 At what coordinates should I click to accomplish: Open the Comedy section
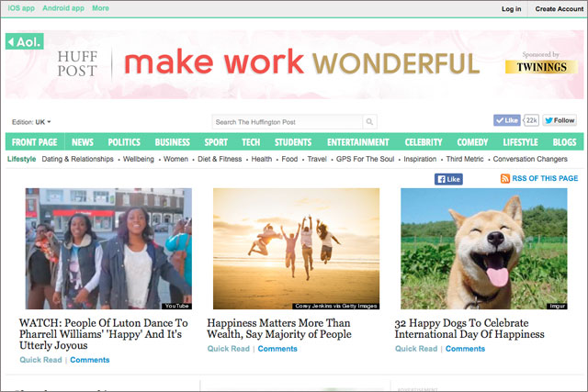(472, 142)
